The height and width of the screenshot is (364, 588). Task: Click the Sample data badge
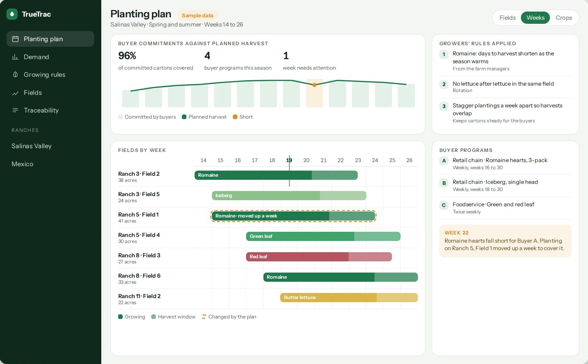pos(197,15)
